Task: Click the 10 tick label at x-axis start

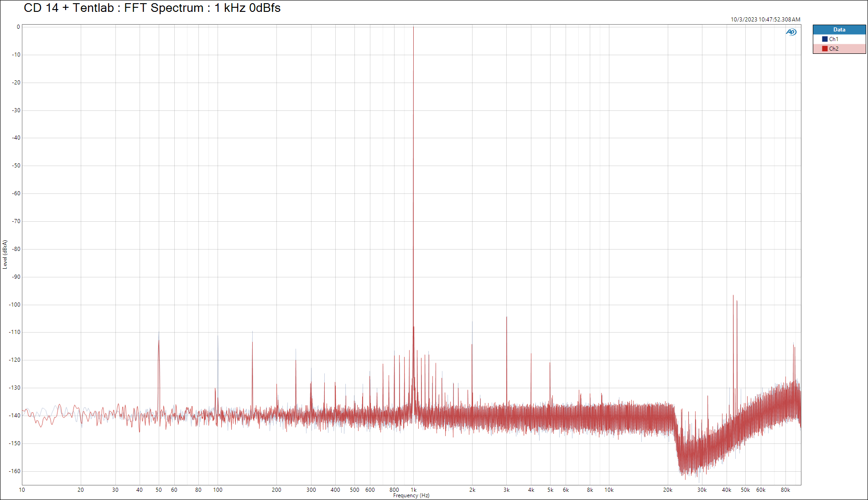Action: [22, 490]
